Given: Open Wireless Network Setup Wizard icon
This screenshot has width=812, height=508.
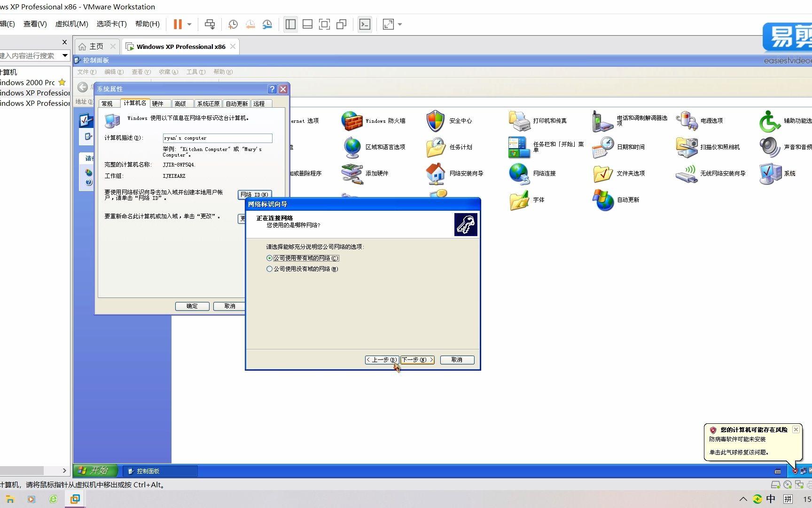Looking at the screenshot, I should tap(687, 174).
